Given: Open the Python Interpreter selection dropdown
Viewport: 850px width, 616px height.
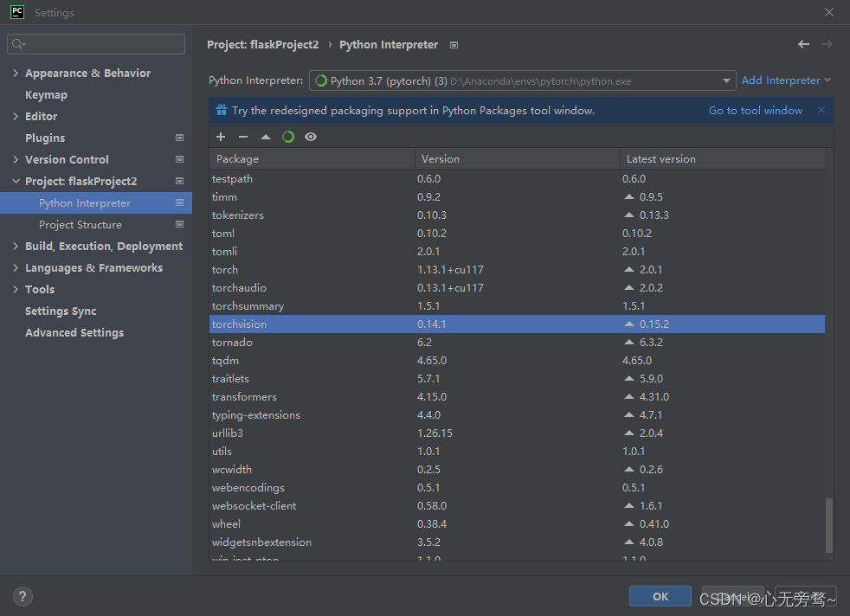Looking at the screenshot, I should (x=727, y=80).
